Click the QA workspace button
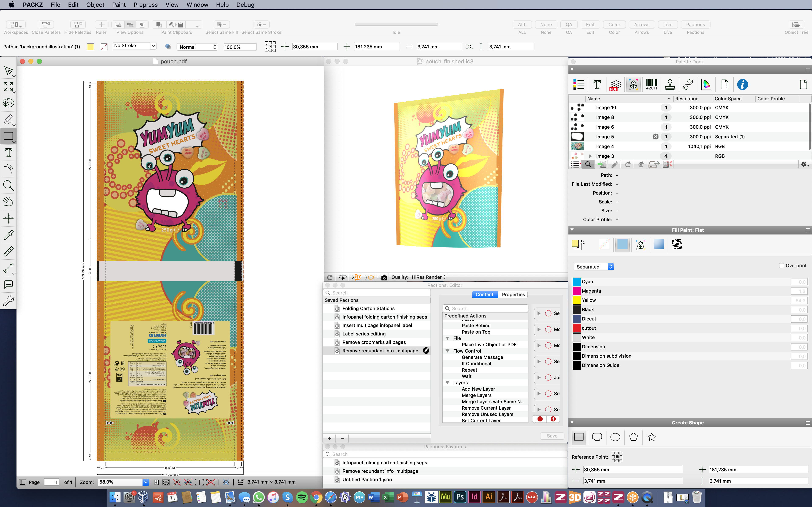This screenshot has height=507, width=812. 569,25
